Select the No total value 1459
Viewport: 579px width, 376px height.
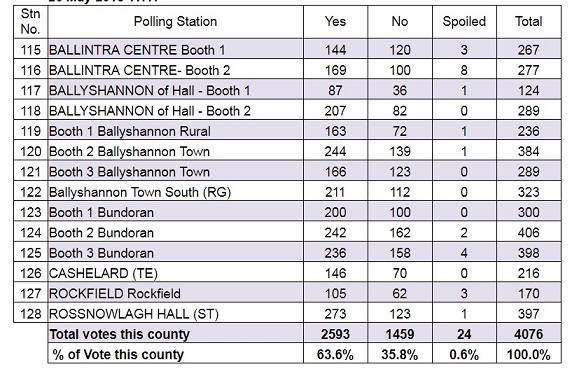400,334
